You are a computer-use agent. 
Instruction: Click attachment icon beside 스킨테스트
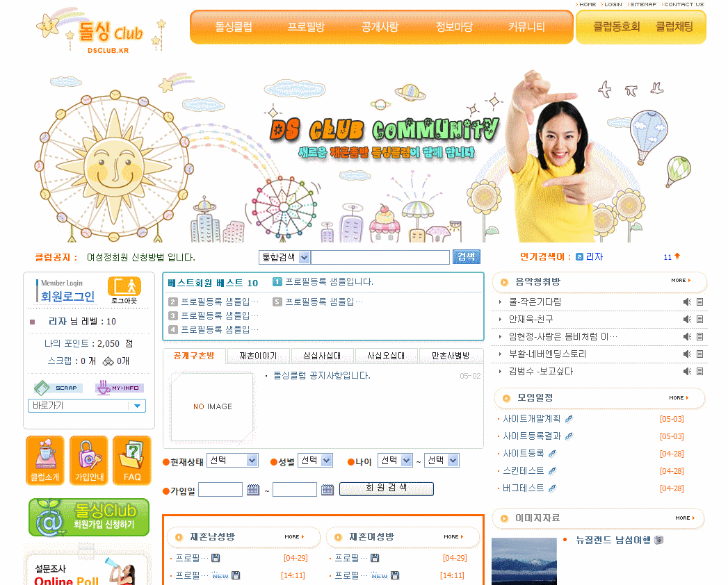tap(552, 471)
